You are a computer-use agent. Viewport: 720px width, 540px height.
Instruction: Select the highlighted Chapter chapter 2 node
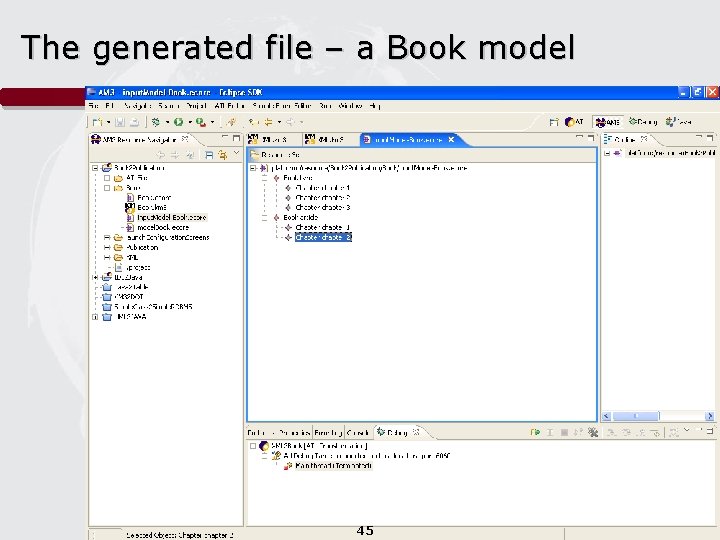click(x=323, y=237)
